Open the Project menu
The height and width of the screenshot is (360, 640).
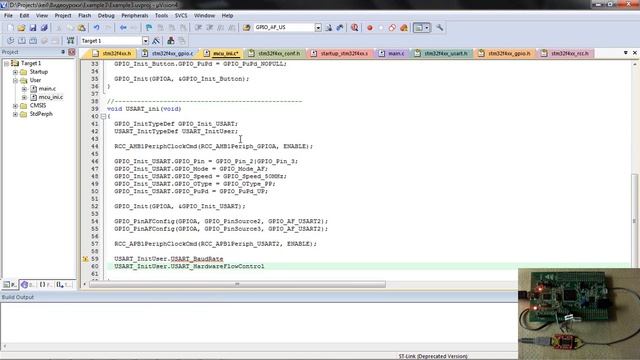coord(63,16)
